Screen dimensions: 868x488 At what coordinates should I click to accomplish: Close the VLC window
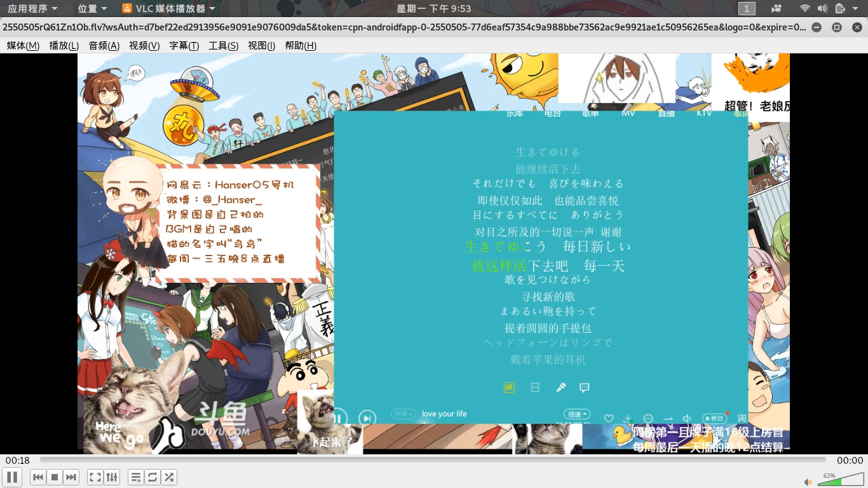click(857, 27)
